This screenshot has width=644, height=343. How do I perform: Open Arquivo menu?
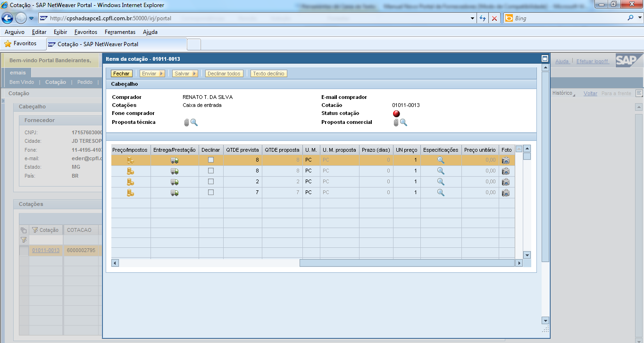coord(15,32)
